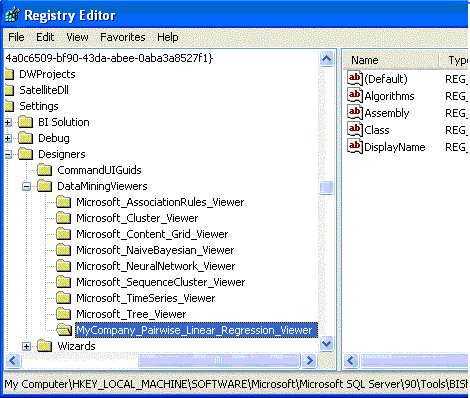Select the Microsoft_Tree_Viewer key label

coord(131,314)
